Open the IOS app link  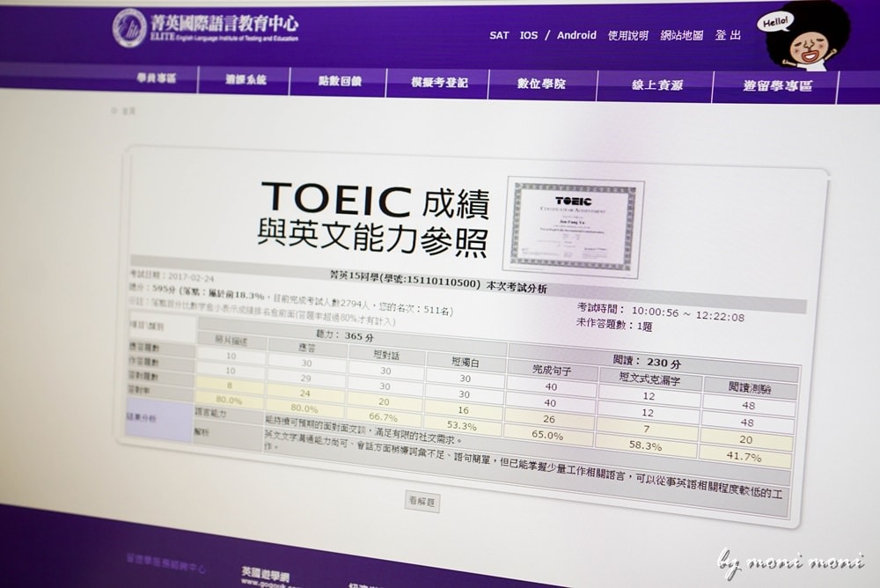pos(529,36)
